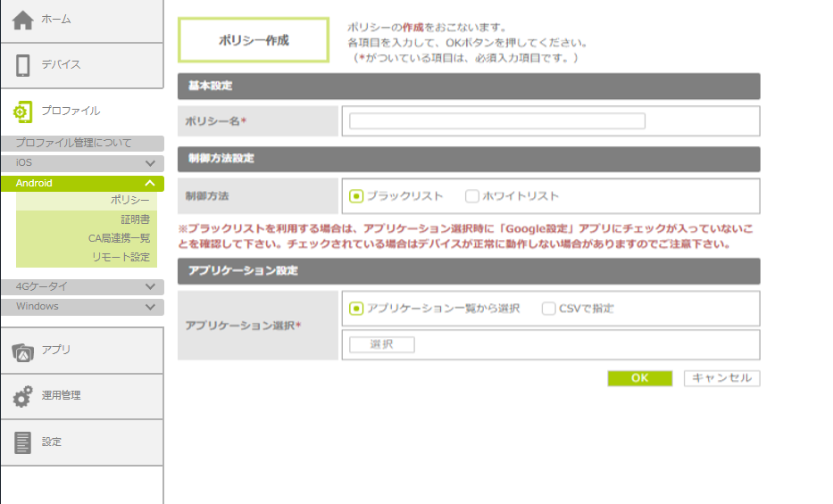The image size is (833, 504).
Task: Click the Device smartphone icon
Action: [x=23, y=65]
